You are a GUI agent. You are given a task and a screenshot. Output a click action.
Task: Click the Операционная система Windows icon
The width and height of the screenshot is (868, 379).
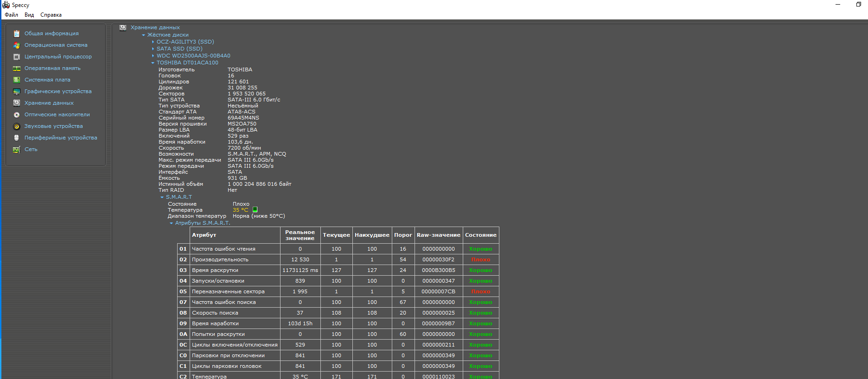(x=17, y=45)
